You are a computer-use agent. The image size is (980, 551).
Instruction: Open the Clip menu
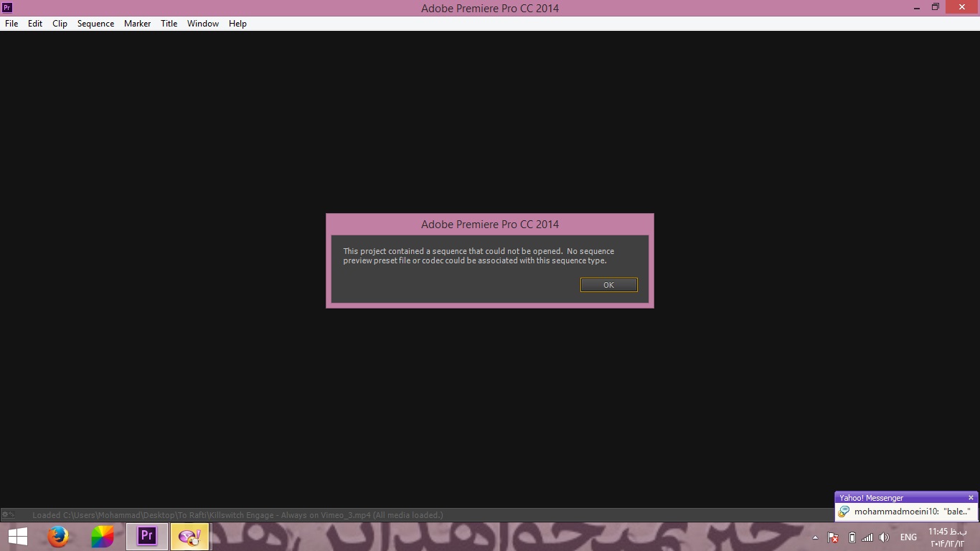(60, 24)
